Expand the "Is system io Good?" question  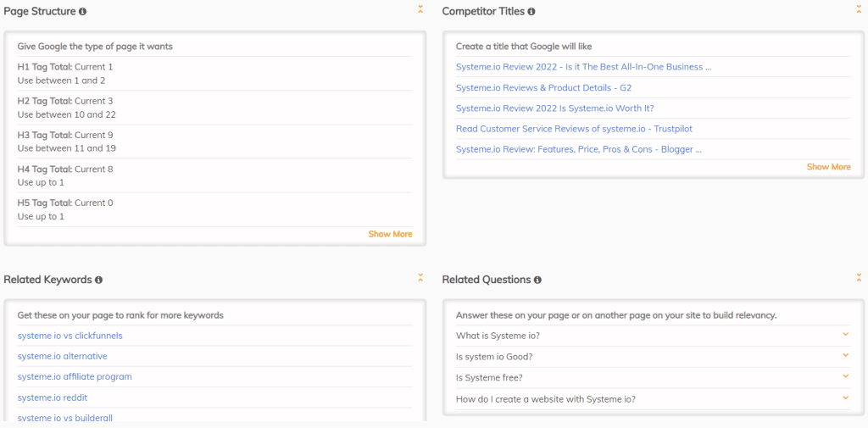[845, 355]
